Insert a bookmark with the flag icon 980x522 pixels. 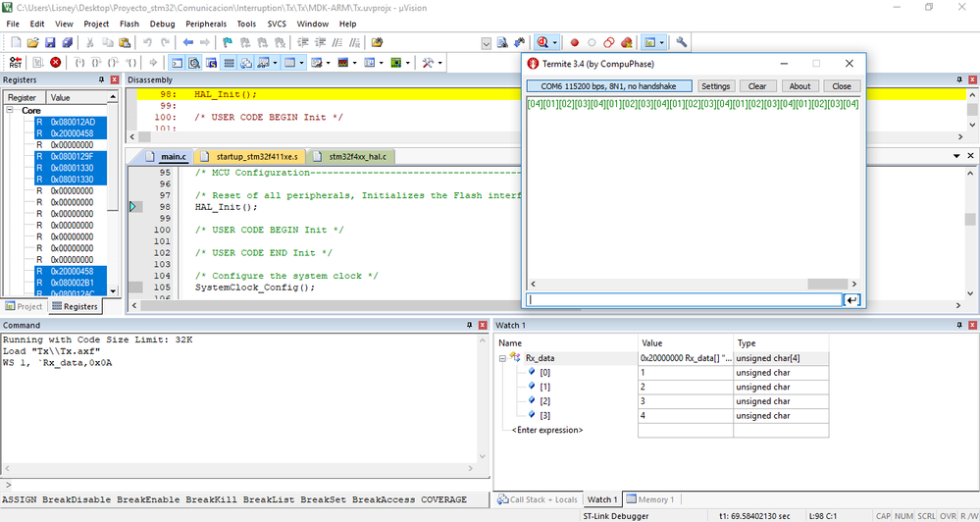click(x=228, y=42)
